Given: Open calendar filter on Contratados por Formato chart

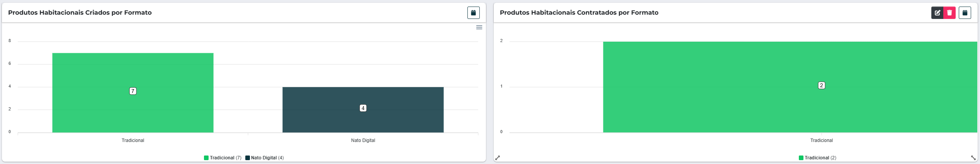Looking at the screenshot, I should pyautogui.click(x=965, y=13).
